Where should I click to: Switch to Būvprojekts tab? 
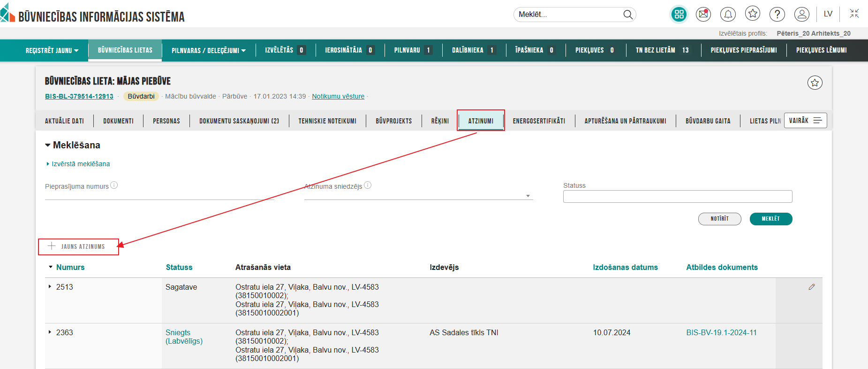pos(394,121)
